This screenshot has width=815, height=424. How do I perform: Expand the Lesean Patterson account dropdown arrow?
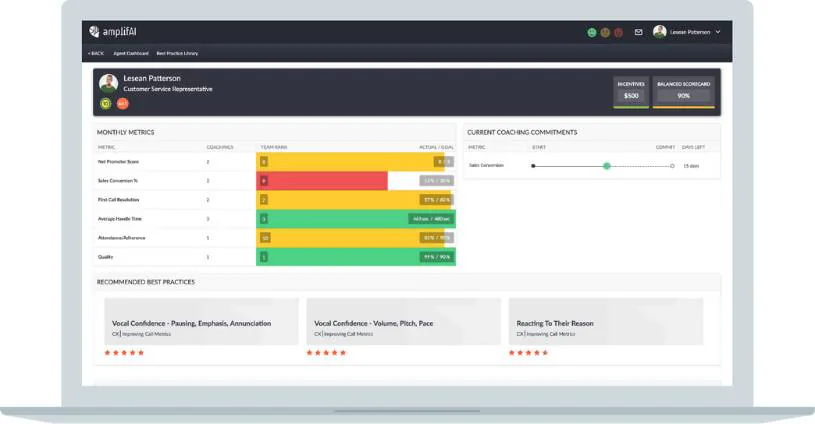pos(718,32)
